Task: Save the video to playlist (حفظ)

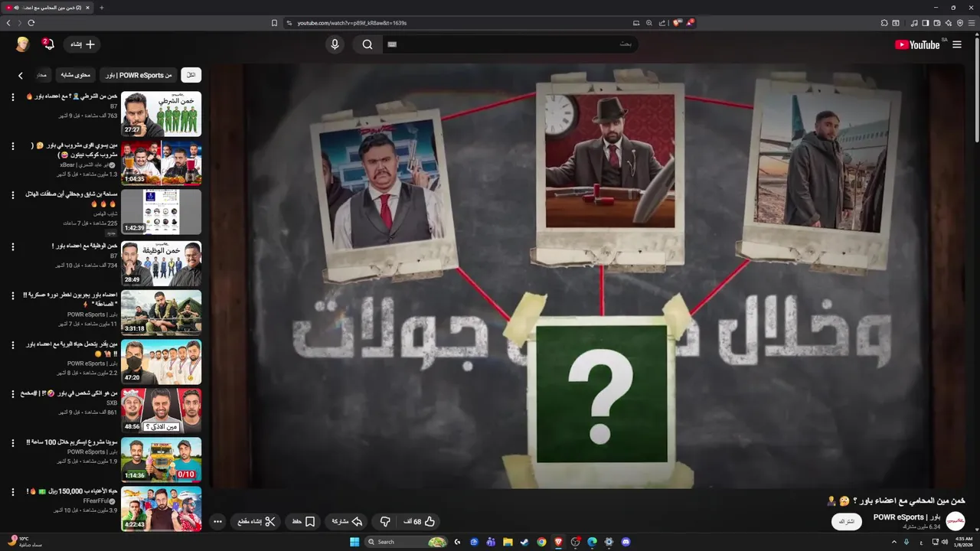Action: [303, 521]
